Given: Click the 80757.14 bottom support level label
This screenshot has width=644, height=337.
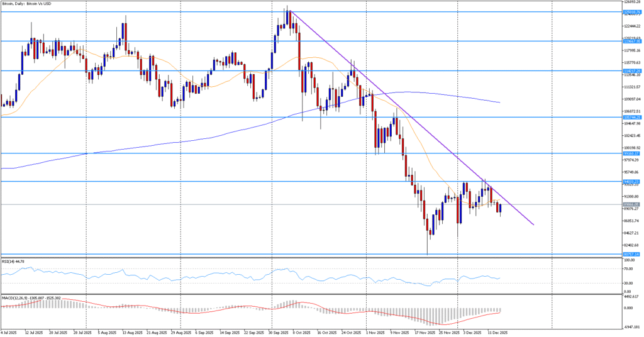Looking at the screenshot, I should pos(631,254).
